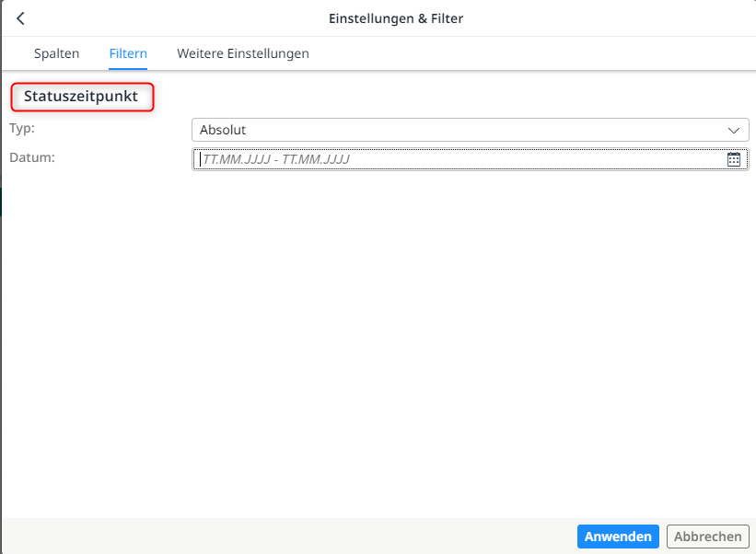
Task: Select the Filtern tab
Action: pos(128,53)
